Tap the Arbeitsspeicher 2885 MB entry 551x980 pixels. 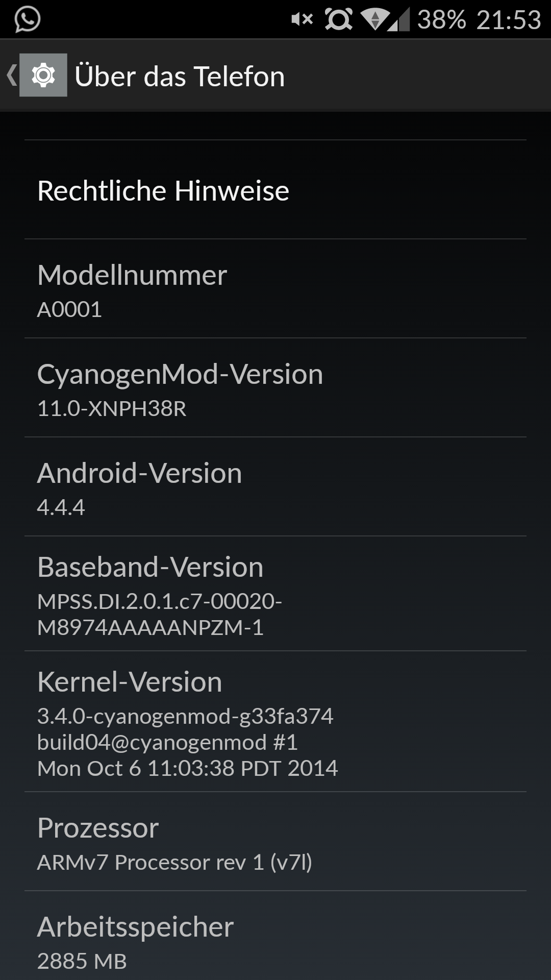coord(275,936)
